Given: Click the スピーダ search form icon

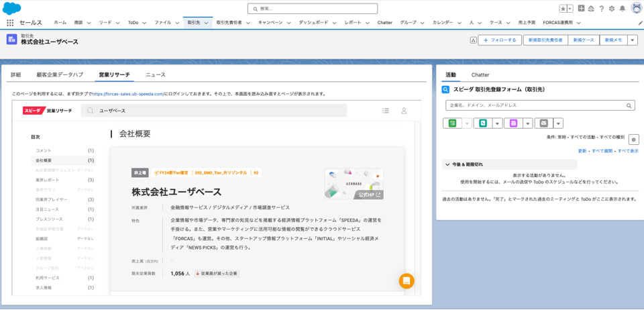Looking at the screenshot, I should [x=445, y=89].
